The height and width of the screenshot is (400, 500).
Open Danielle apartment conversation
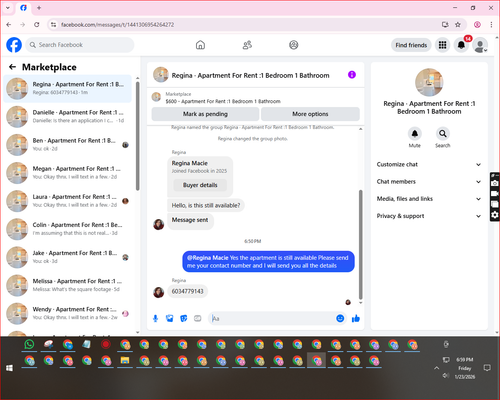[68, 116]
